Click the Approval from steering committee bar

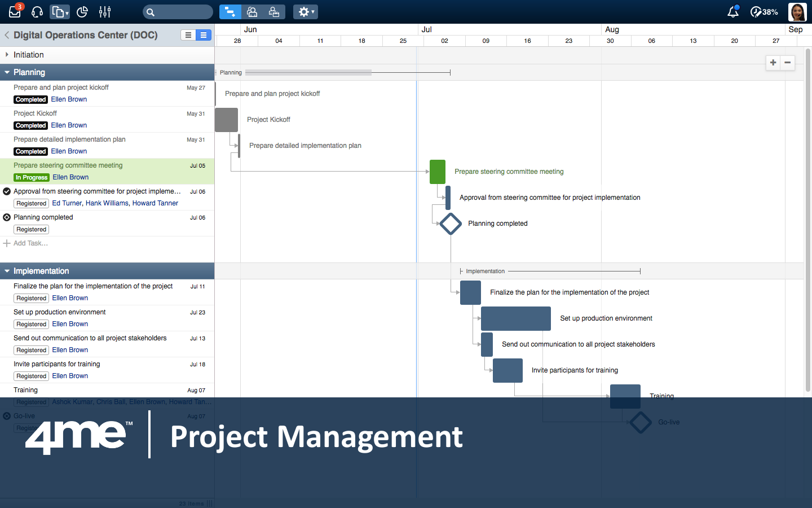pyautogui.click(x=448, y=198)
